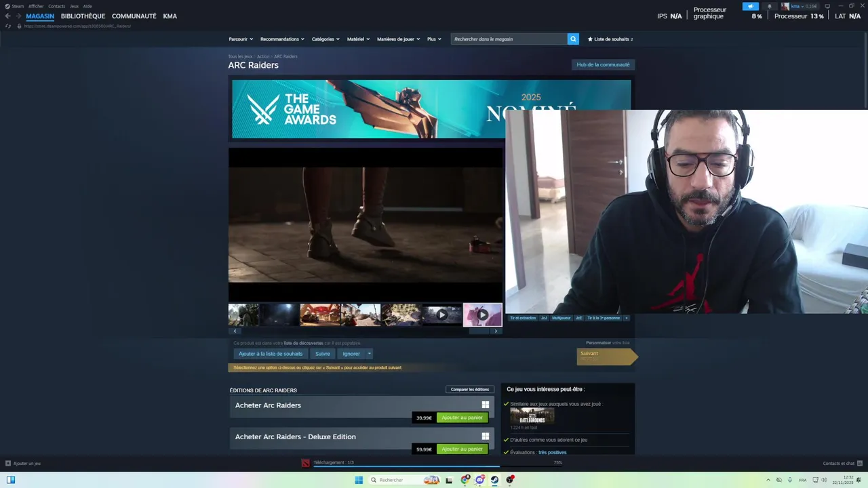This screenshot has width=868, height=488.
Task: Expand the Parcourir dropdown
Action: coord(241,39)
